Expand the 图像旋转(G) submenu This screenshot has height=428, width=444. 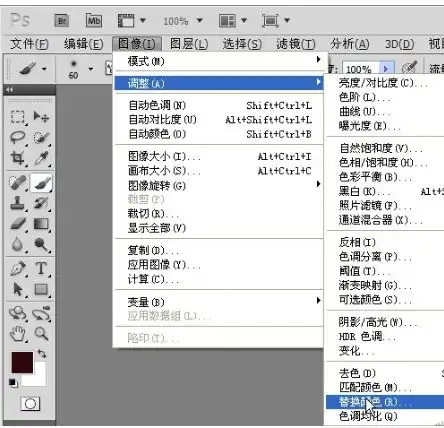click(x=219, y=185)
